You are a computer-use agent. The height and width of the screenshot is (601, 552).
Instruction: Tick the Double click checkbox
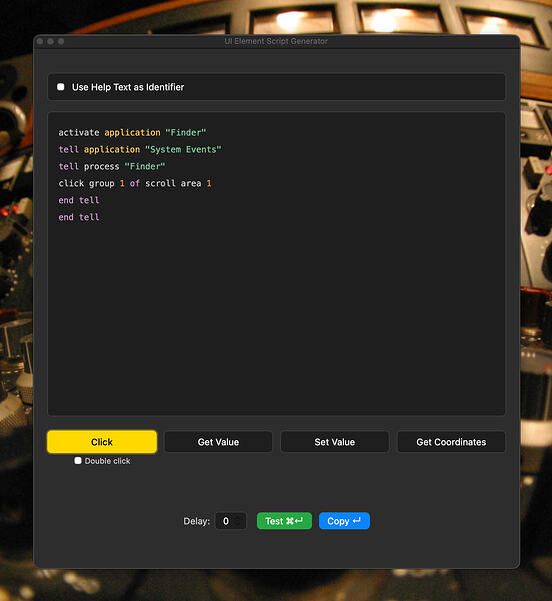[78, 460]
